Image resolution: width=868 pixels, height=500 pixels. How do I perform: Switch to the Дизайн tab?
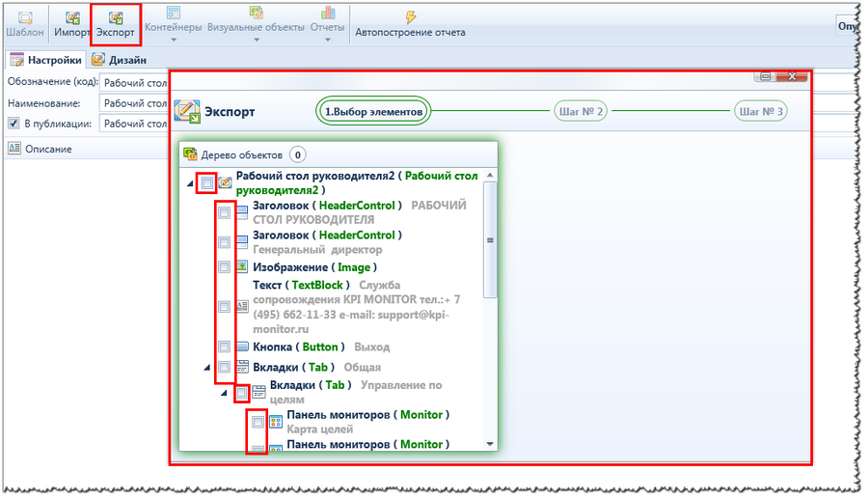point(120,59)
